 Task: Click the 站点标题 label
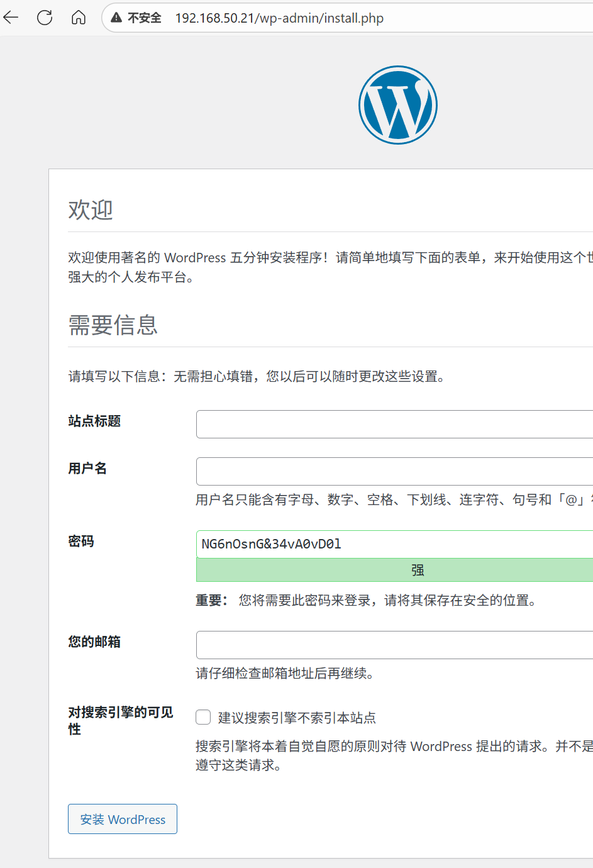click(x=94, y=421)
